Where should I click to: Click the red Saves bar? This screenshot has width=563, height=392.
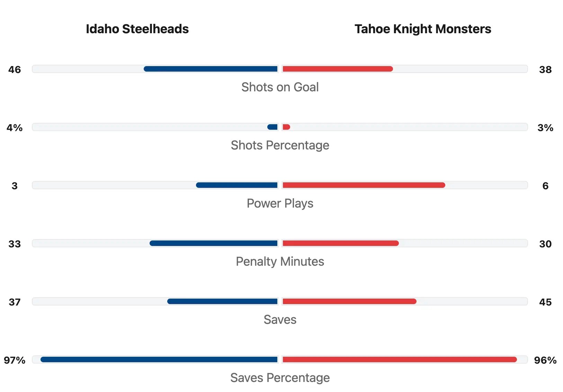(349, 301)
